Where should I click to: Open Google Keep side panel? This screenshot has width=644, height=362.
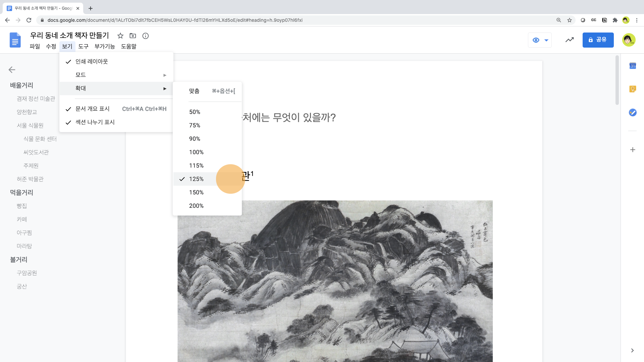pos(633,89)
